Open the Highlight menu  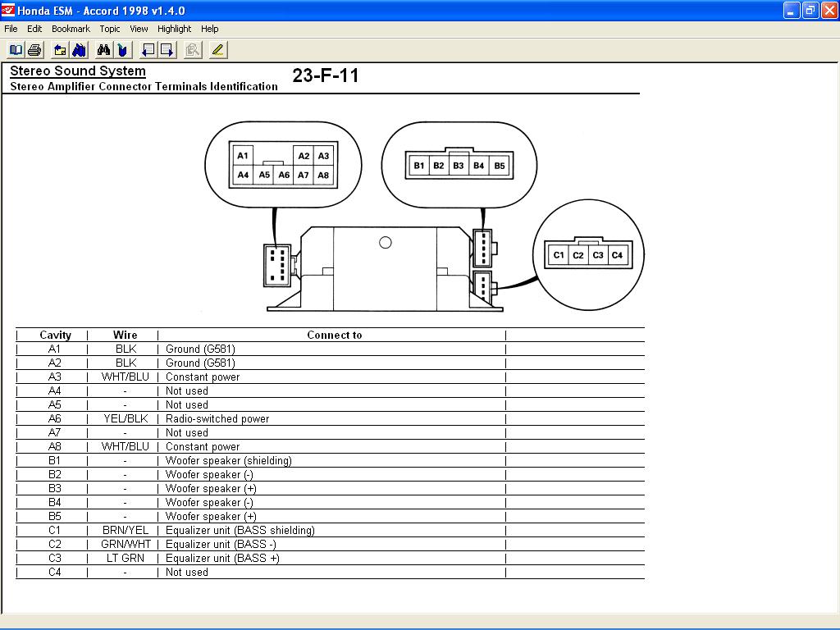click(174, 29)
